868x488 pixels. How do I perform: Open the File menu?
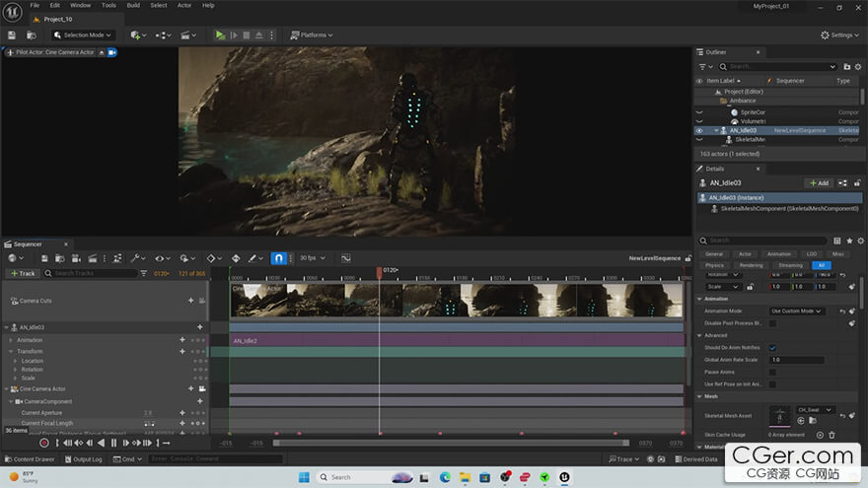pos(35,5)
